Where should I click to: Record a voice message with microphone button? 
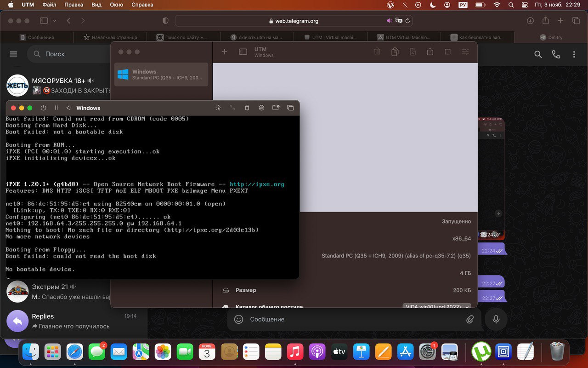[496, 319]
